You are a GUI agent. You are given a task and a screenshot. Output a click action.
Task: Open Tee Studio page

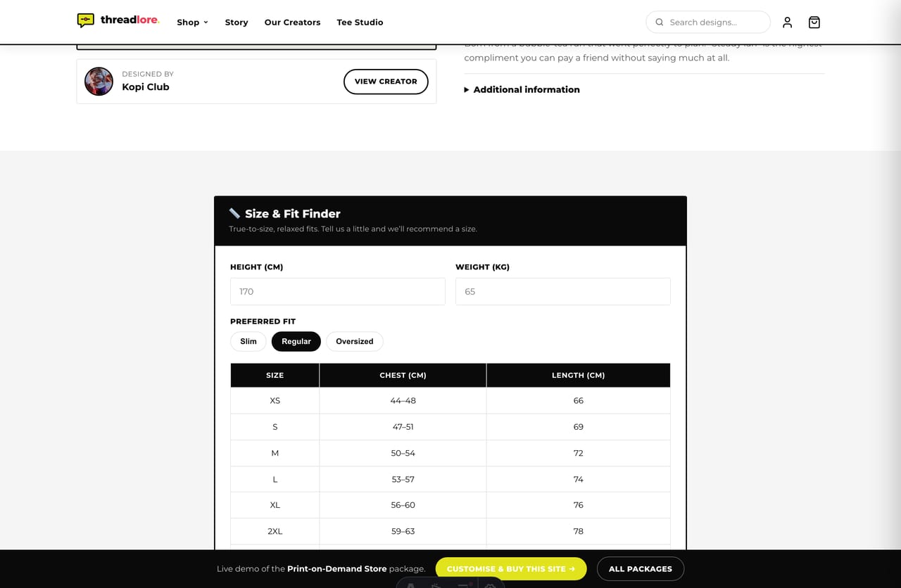pos(360,23)
